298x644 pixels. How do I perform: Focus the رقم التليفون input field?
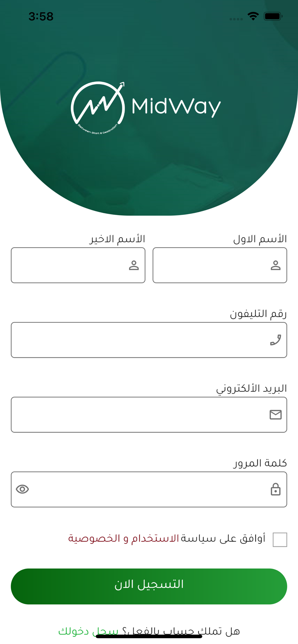click(149, 340)
